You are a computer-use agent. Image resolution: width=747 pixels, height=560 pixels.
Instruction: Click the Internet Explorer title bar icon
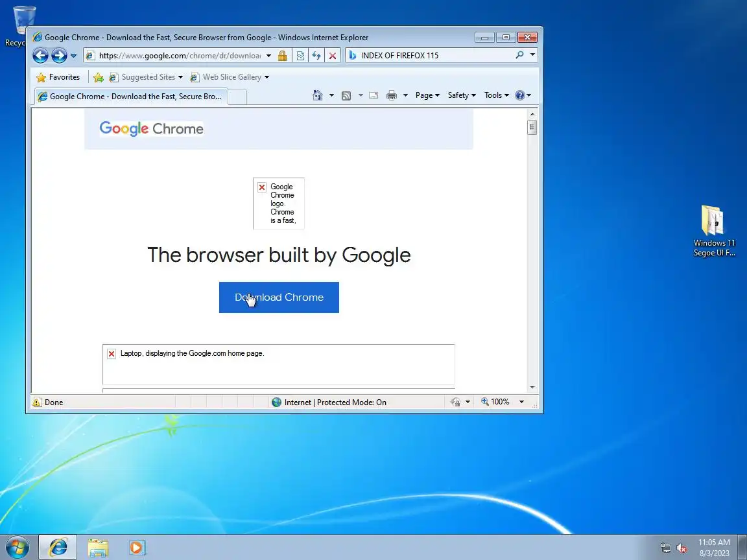click(x=37, y=37)
